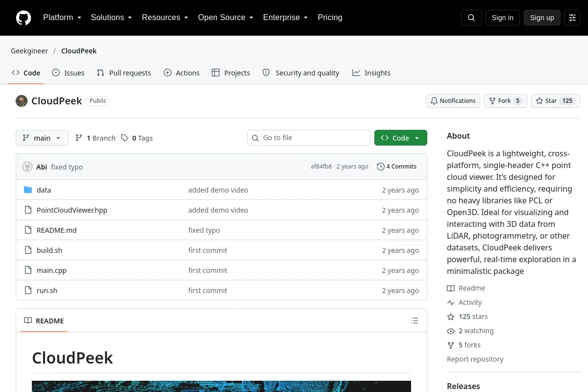Star the CloudPeek repository
588x392 pixels.
pos(556,101)
